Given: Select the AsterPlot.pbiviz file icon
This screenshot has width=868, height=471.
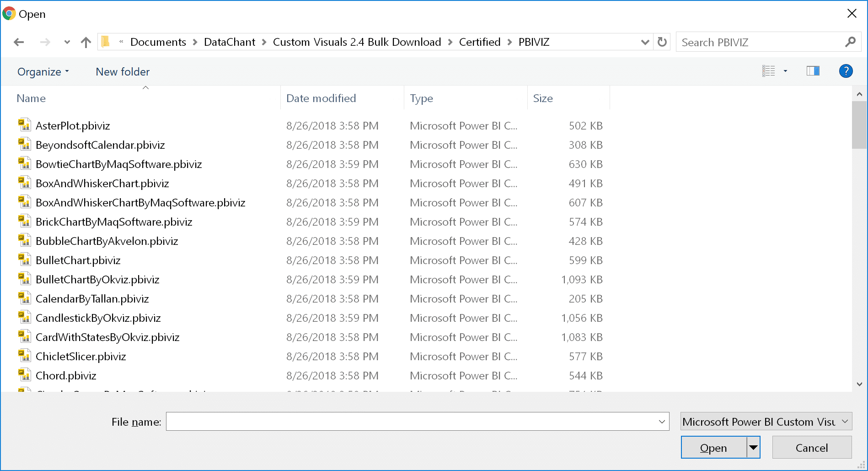Looking at the screenshot, I should coord(24,125).
